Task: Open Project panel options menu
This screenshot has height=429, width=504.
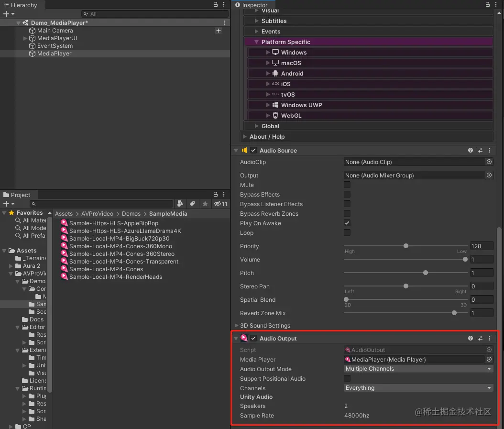Action: 224,194
